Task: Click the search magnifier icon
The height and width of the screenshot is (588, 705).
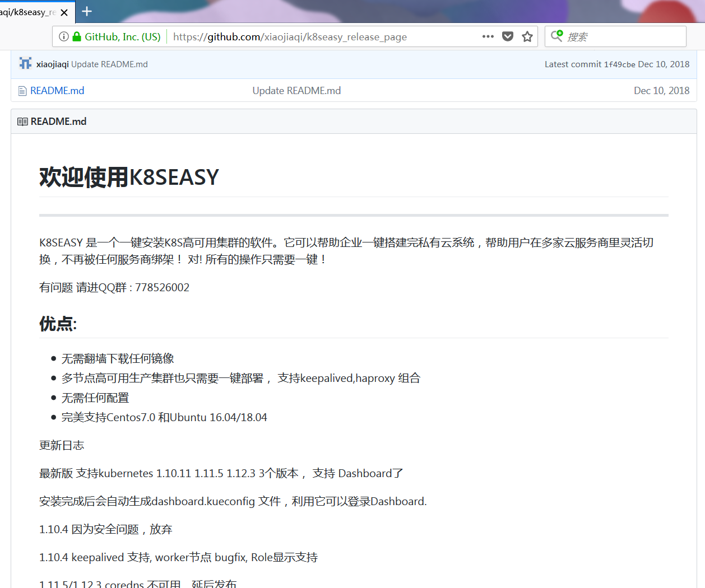Action: coord(556,36)
